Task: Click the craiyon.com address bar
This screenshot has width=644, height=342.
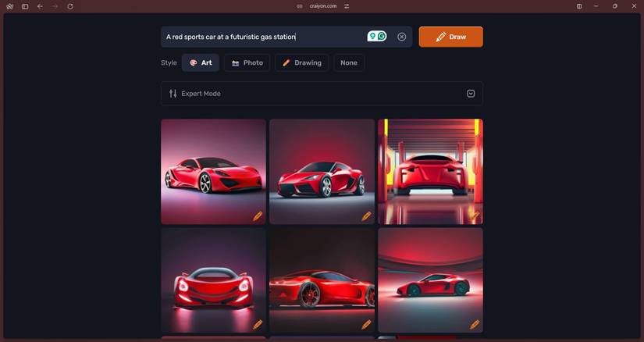Action: tap(323, 6)
